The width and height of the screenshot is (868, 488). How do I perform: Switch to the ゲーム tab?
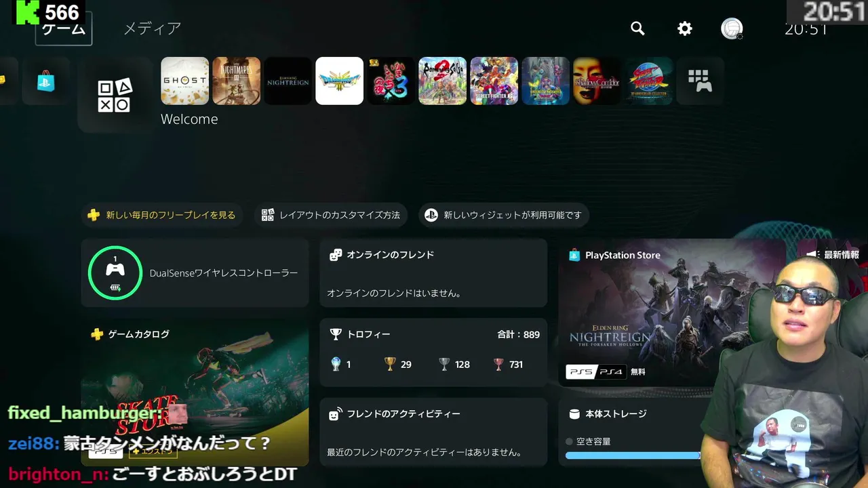[x=64, y=28]
